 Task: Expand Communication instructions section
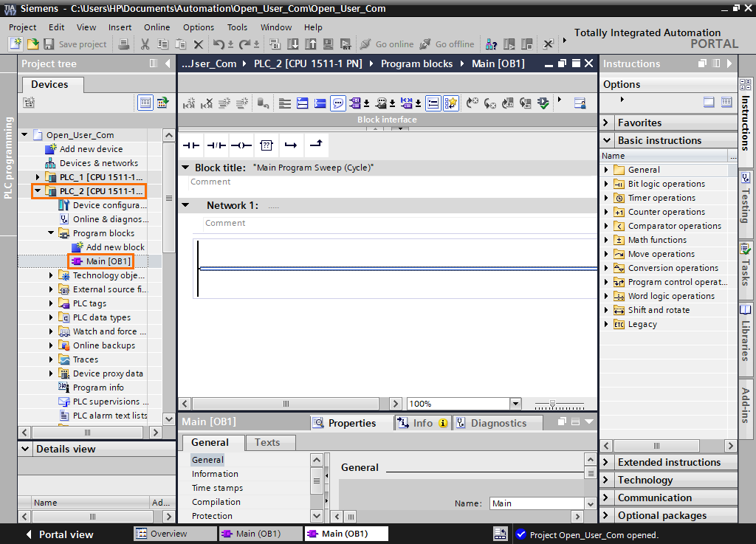point(607,497)
